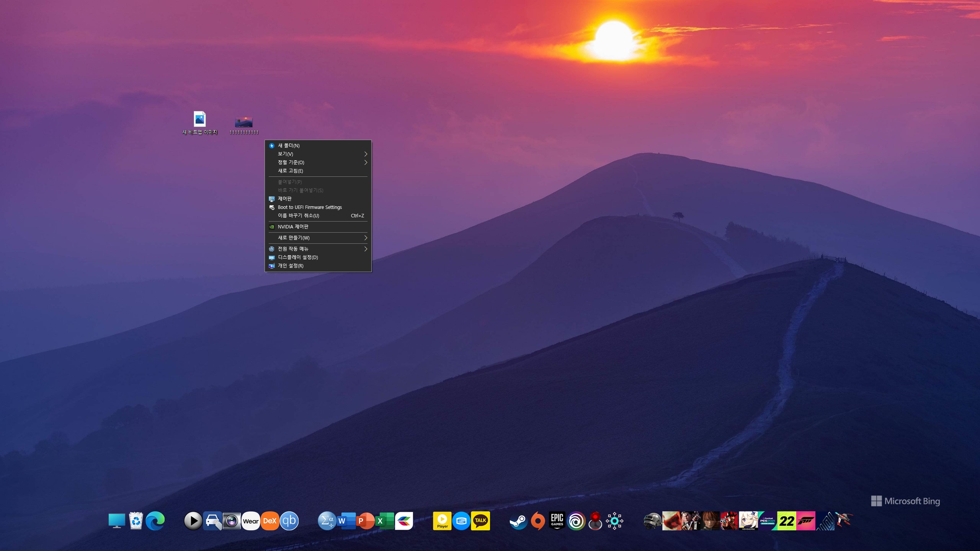Screen dimensions: 980x551
Task: Open qBittorrent from the dock
Action: coord(289,521)
